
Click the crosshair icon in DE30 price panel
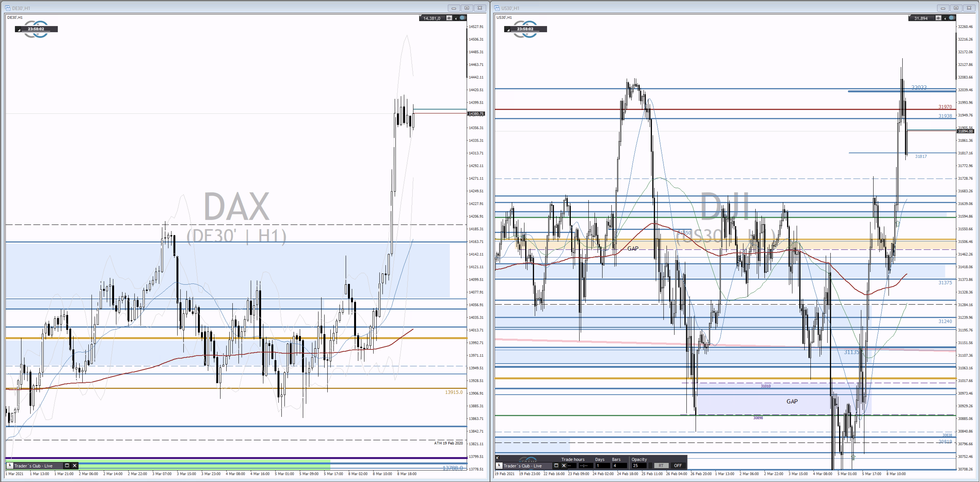click(449, 18)
